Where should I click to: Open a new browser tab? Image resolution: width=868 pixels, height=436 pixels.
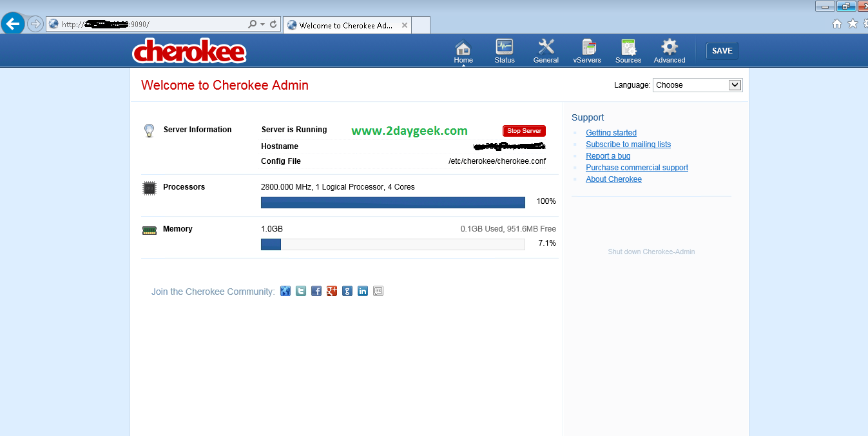click(x=421, y=25)
